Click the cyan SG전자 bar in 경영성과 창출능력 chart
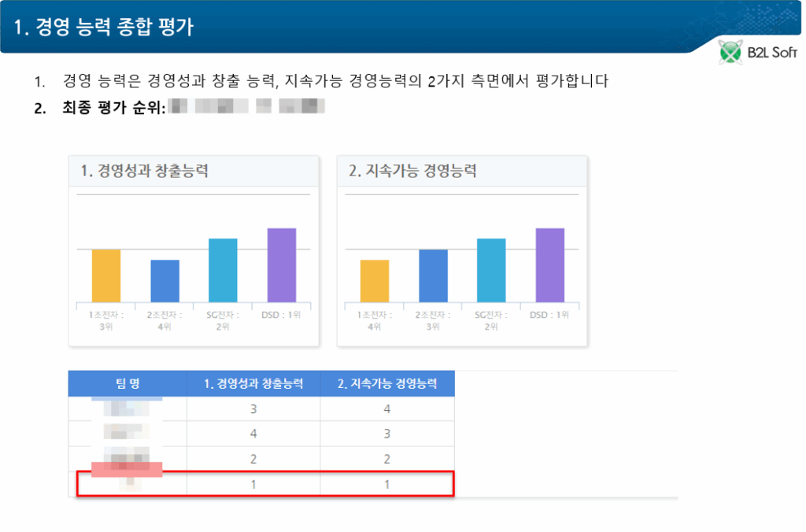Screen dimensions: 806x532 pyautogui.click(x=223, y=270)
